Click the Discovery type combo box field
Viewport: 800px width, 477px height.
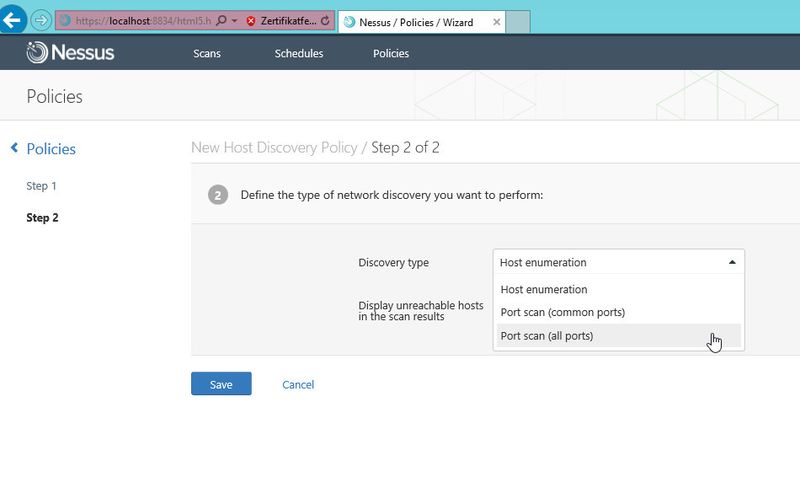pyautogui.click(x=618, y=262)
